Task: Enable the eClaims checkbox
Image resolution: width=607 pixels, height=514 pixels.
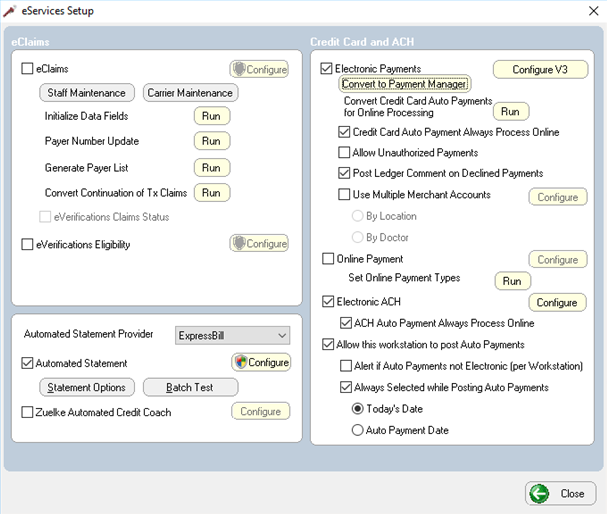Action: [x=27, y=69]
